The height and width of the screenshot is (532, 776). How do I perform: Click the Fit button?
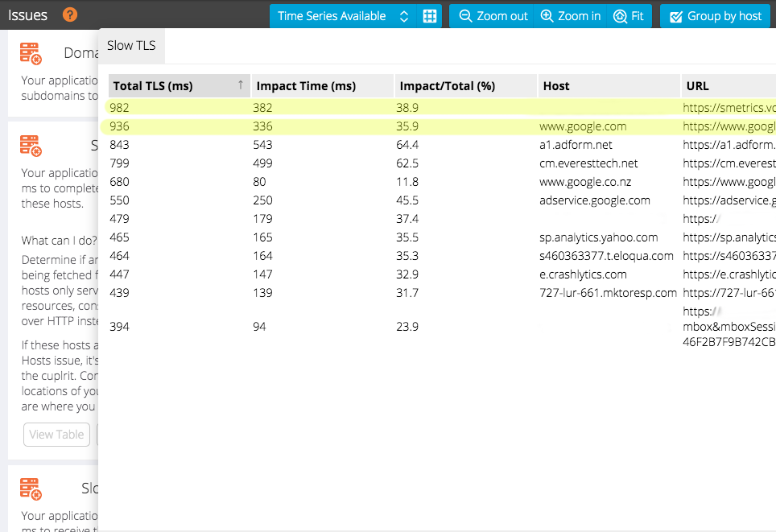coord(629,16)
